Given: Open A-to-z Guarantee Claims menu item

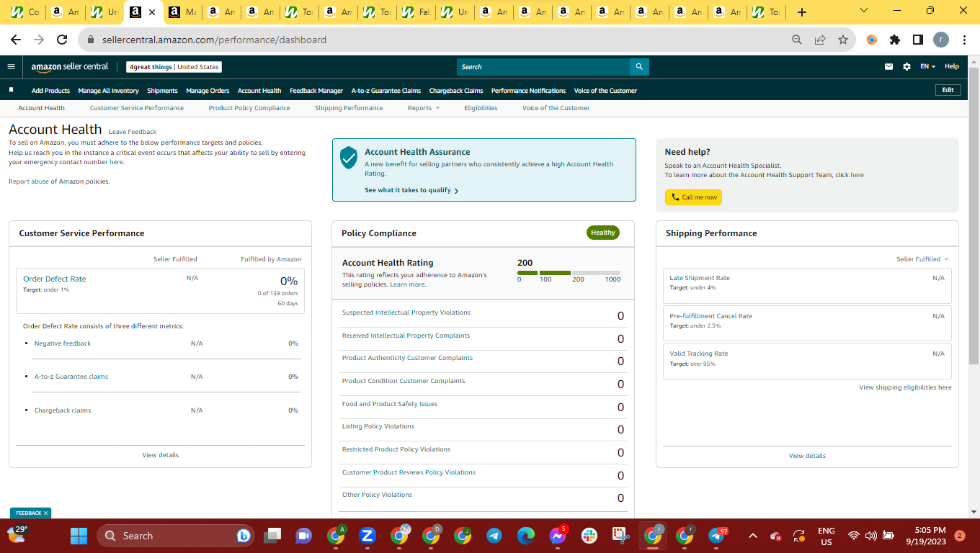Looking at the screenshot, I should [386, 91].
